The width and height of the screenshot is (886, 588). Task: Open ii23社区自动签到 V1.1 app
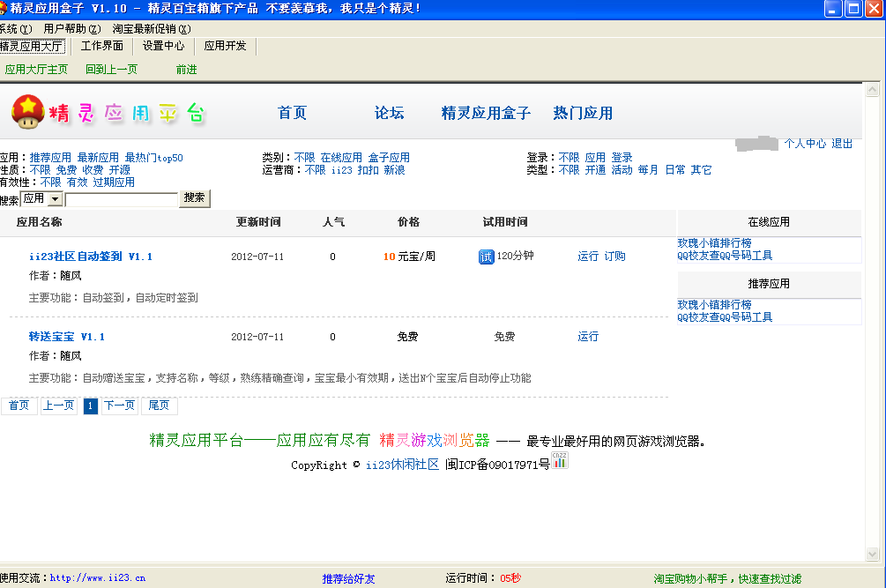pos(91,257)
